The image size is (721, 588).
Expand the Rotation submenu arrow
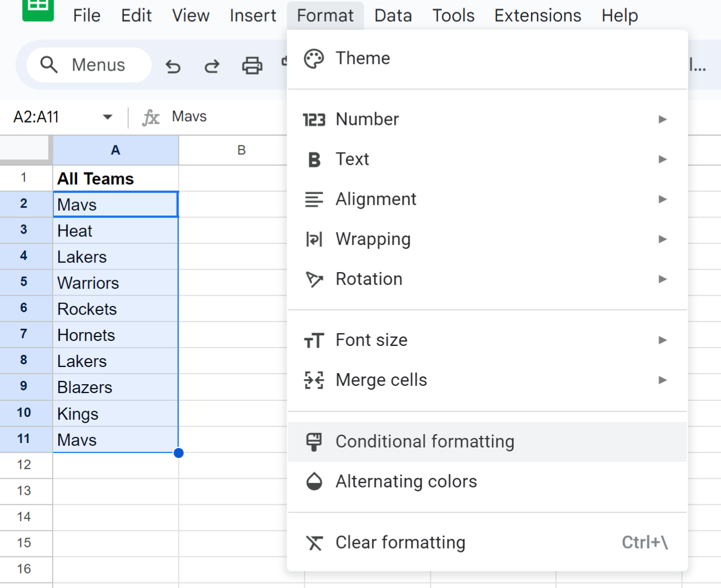point(662,279)
